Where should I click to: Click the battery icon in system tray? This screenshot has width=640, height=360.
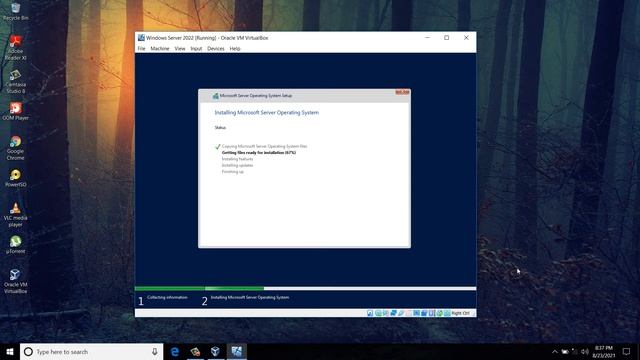click(565, 351)
